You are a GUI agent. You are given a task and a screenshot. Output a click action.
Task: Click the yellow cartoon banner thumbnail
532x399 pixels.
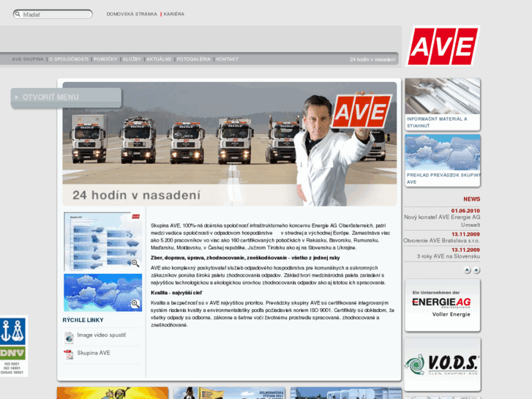tap(113, 393)
